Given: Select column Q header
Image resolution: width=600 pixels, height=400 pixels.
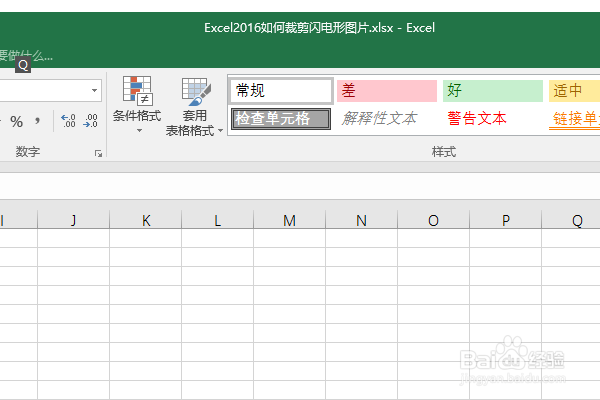Looking at the screenshot, I should click(571, 220).
